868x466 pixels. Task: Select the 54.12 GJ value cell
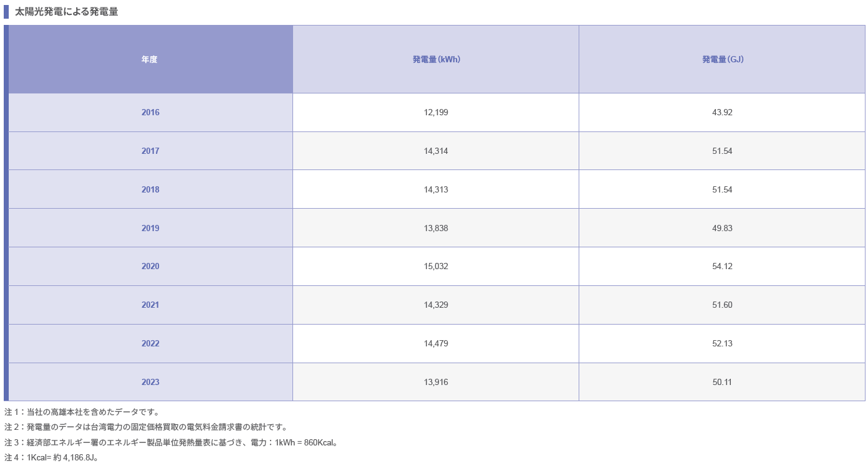tap(722, 267)
